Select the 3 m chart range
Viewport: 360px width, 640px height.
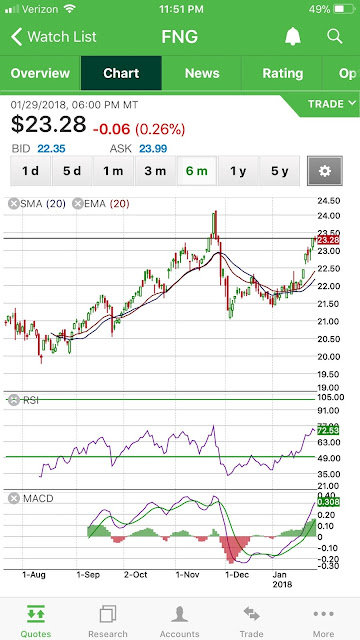[x=155, y=171]
